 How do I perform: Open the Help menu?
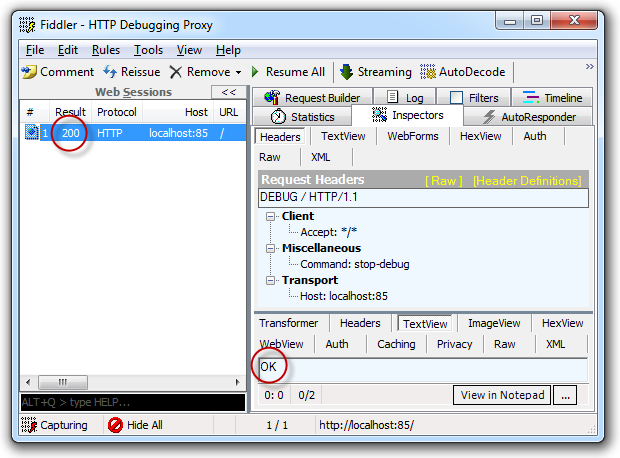pos(228,50)
